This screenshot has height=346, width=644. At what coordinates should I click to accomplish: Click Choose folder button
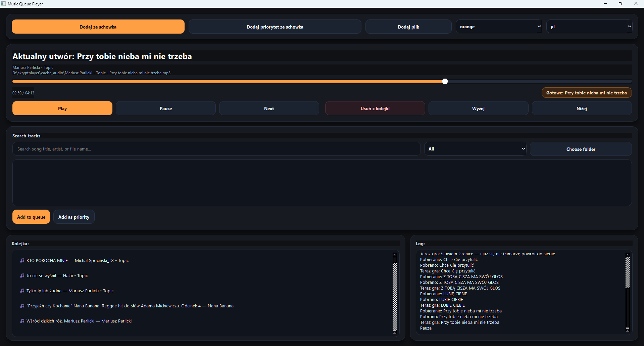coord(581,149)
